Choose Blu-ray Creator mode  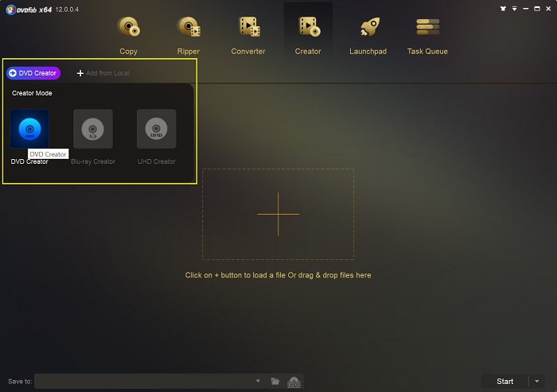[93, 129]
